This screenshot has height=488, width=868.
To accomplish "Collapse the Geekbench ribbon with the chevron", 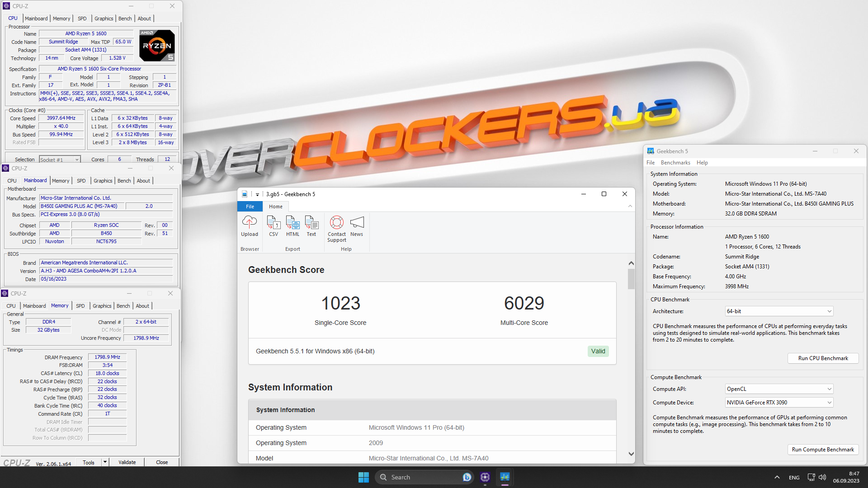I will 630,206.
